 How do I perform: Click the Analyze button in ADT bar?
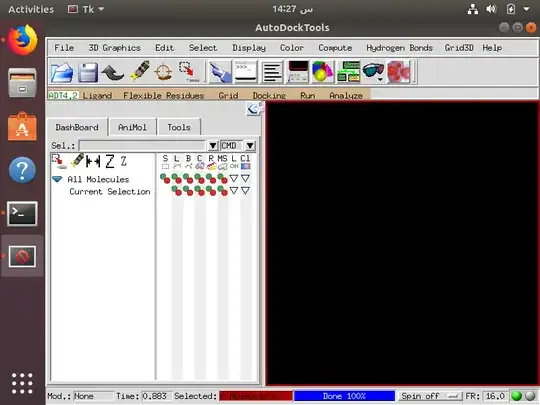coord(346,95)
